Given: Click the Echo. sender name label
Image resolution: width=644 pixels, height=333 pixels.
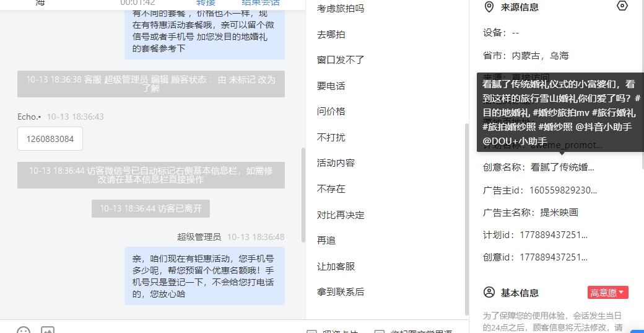Looking at the screenshot, I should [29, 117].
